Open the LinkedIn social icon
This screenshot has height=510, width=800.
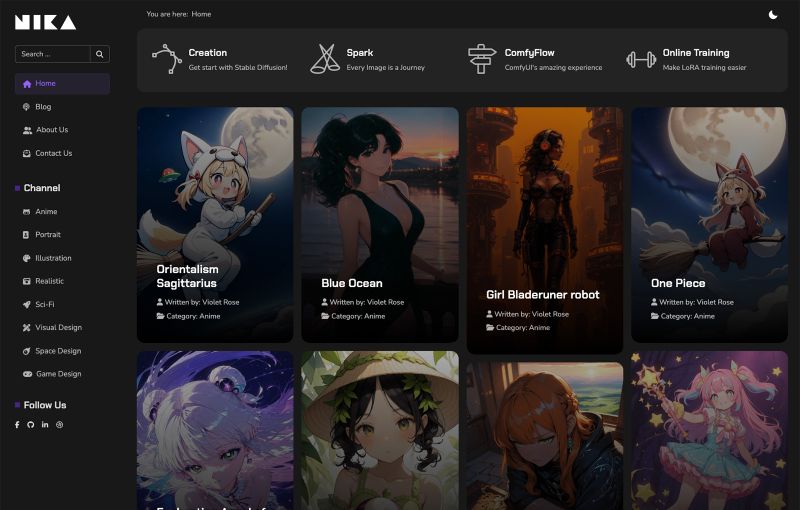tap(45, 425)
